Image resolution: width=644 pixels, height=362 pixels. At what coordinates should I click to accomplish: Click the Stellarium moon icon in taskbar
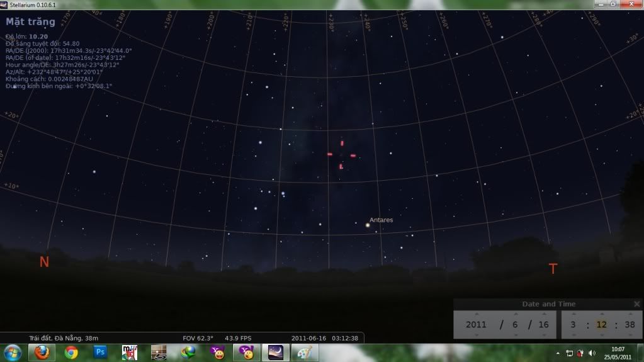[274, 353]
